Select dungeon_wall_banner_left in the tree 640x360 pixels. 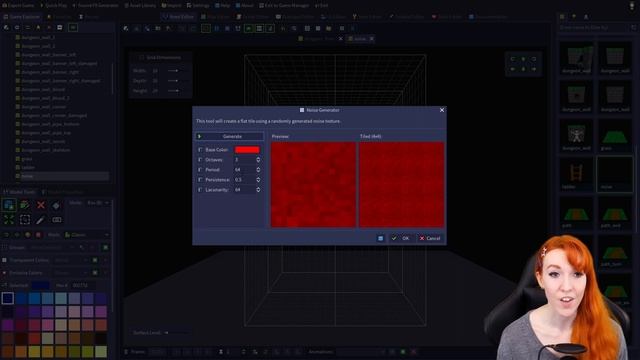49,55
